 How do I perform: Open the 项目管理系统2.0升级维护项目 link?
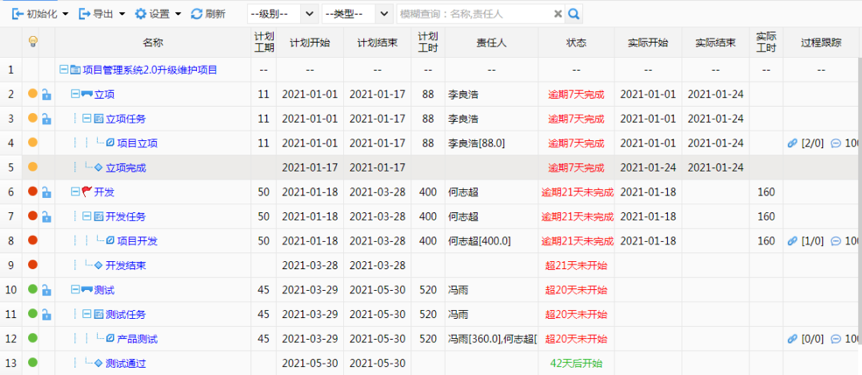pos(150,70)
